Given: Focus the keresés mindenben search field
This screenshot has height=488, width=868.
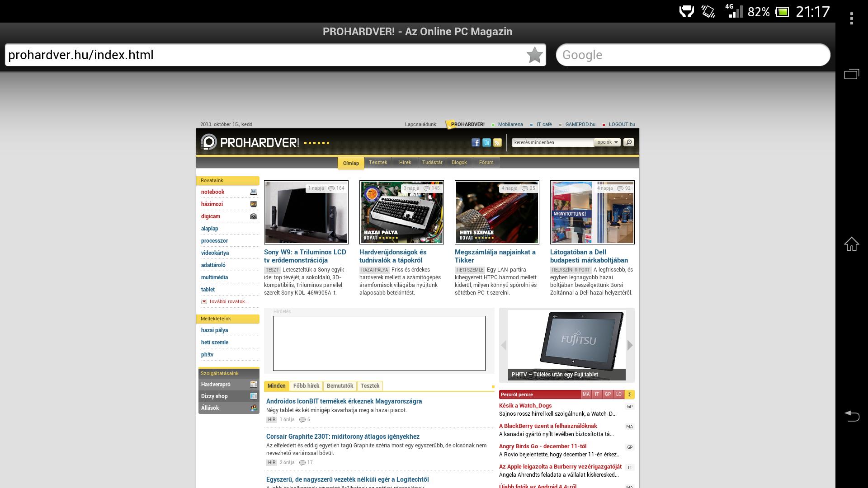Looking at the screenshot, I should coord(552,142).
